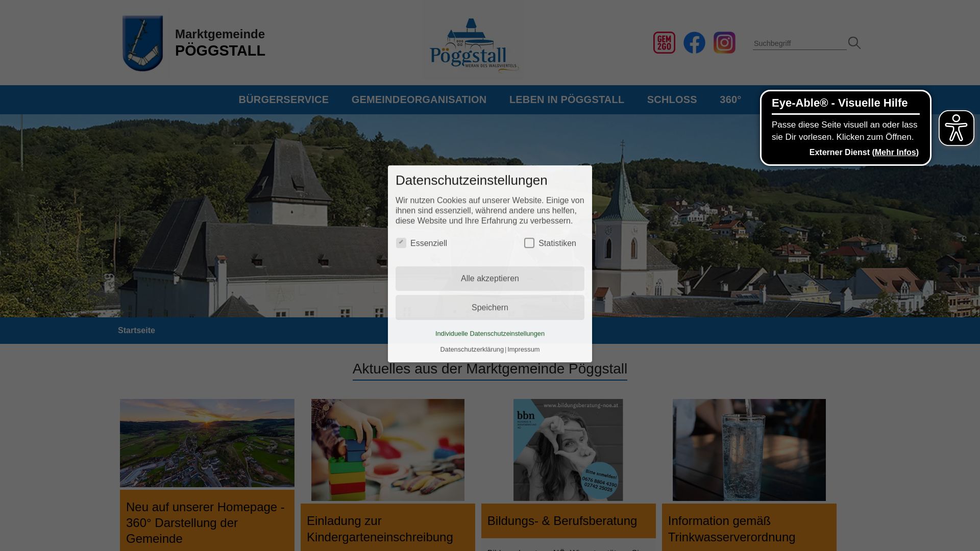Image resolution: width=980 pixels, height=551 pixels.
Task: Focus the Suchbegriff search field
Action: tap(799, 43)
